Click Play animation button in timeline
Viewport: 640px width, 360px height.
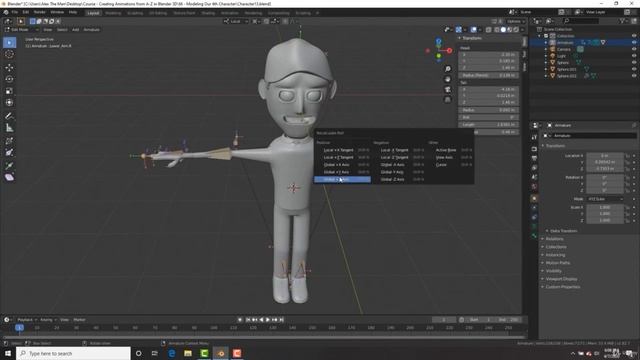268,320
